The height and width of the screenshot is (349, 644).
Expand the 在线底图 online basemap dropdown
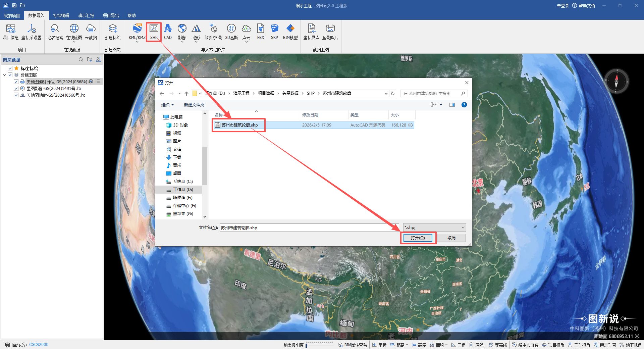(x=74, y=42)
